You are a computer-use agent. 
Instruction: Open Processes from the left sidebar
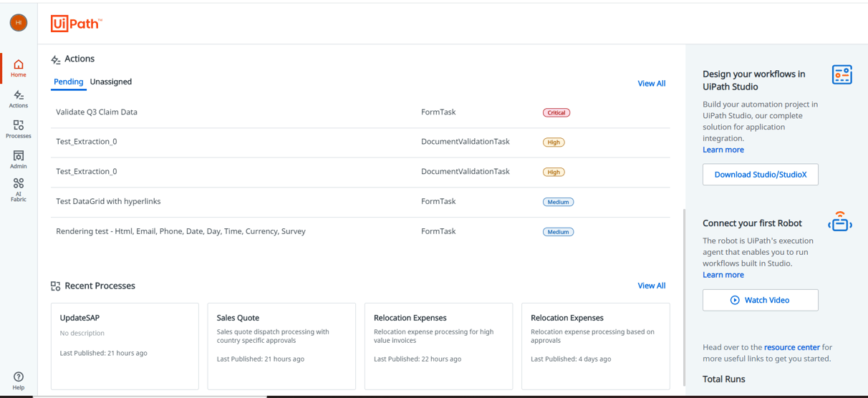click(x=19, y=130)
